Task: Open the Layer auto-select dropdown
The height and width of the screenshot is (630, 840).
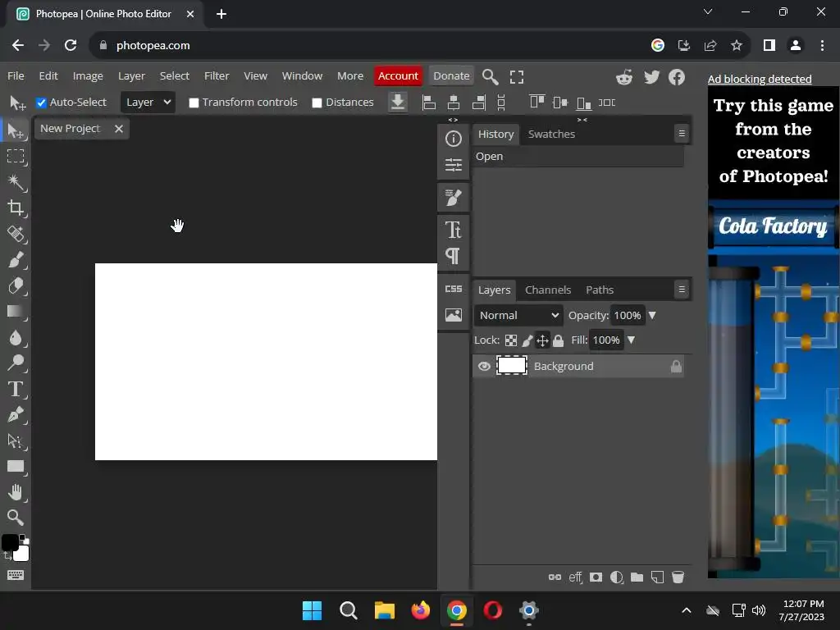Action: [148, 103]
